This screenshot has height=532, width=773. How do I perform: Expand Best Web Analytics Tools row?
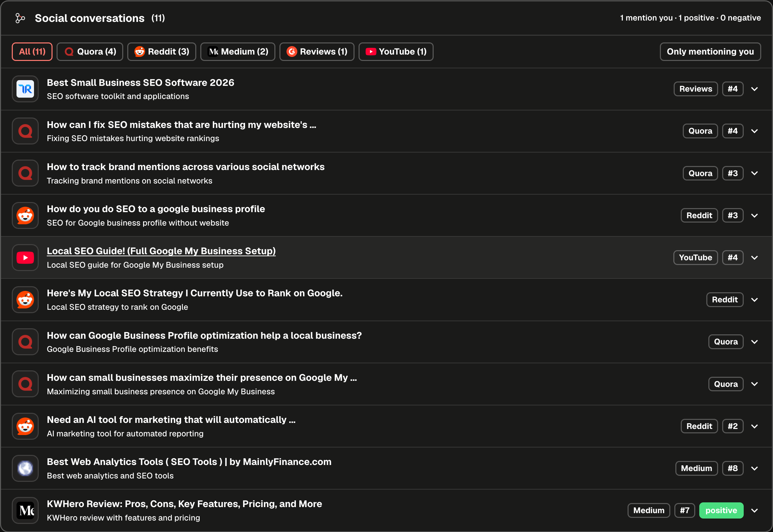point(754,468)
